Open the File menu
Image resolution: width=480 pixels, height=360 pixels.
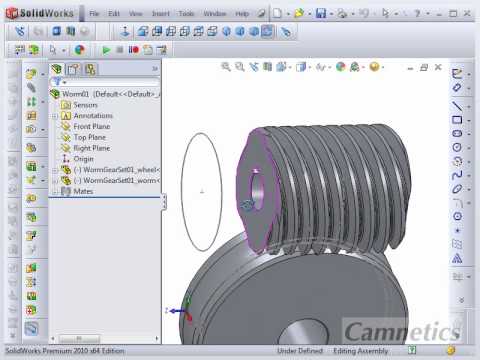tap(94, 14)
